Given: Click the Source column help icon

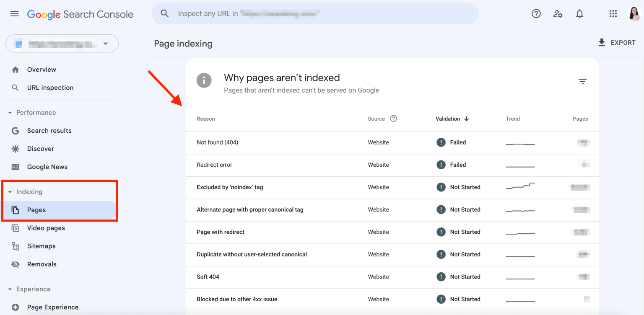Looking at the screenshot, I should click(393, 119).
